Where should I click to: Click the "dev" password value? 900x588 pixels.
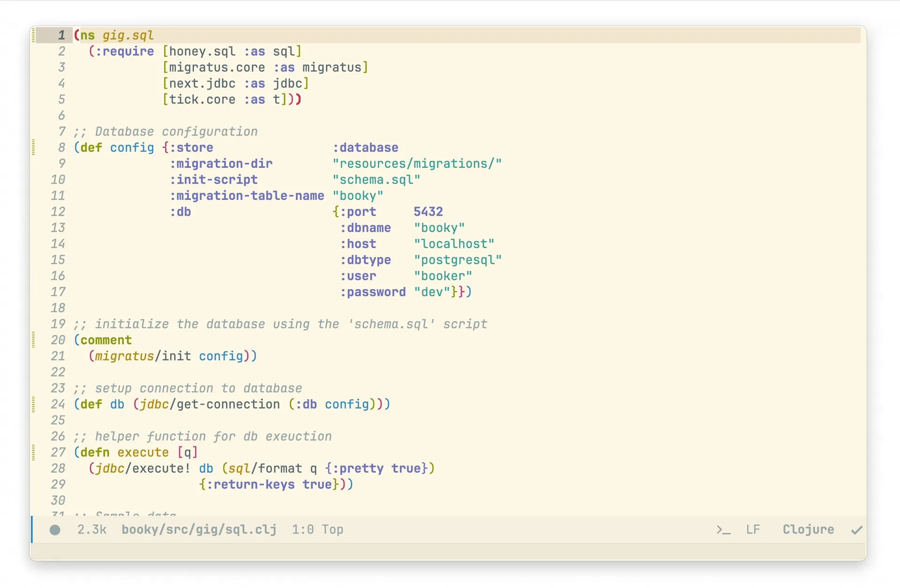click(x=432, y=292)
